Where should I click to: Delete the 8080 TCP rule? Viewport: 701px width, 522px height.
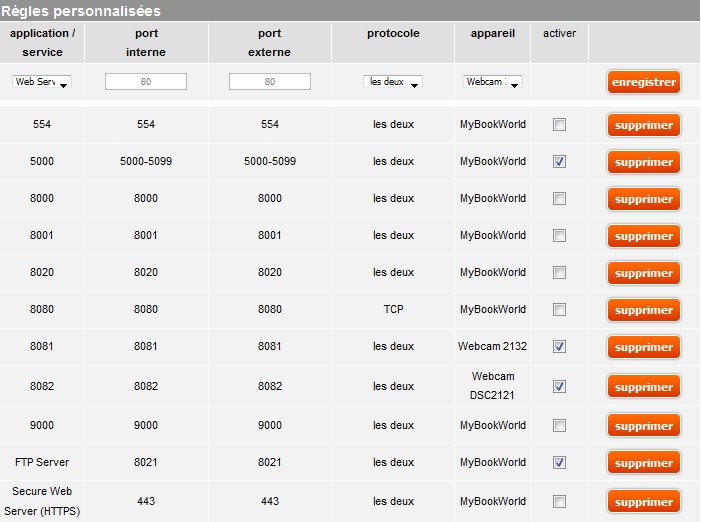point(643,310)
